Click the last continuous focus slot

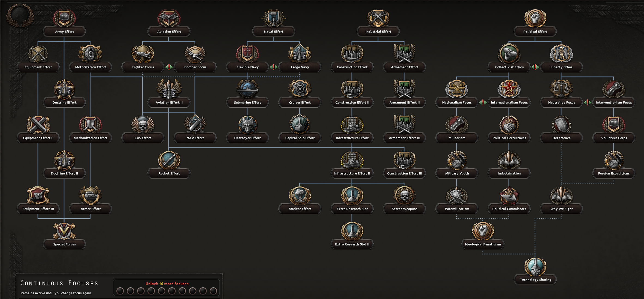click(213, 291)
